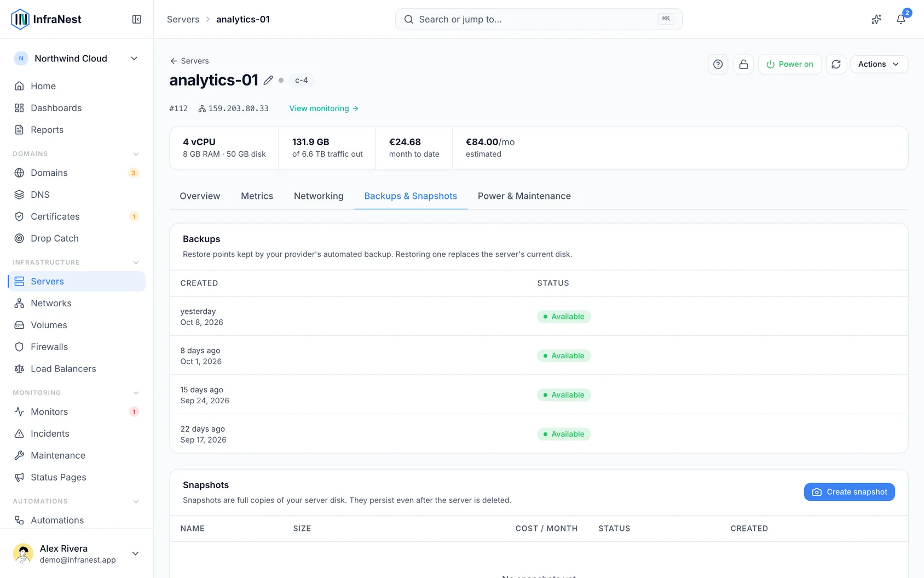Open DNS in the sidebar

(77, 194)
